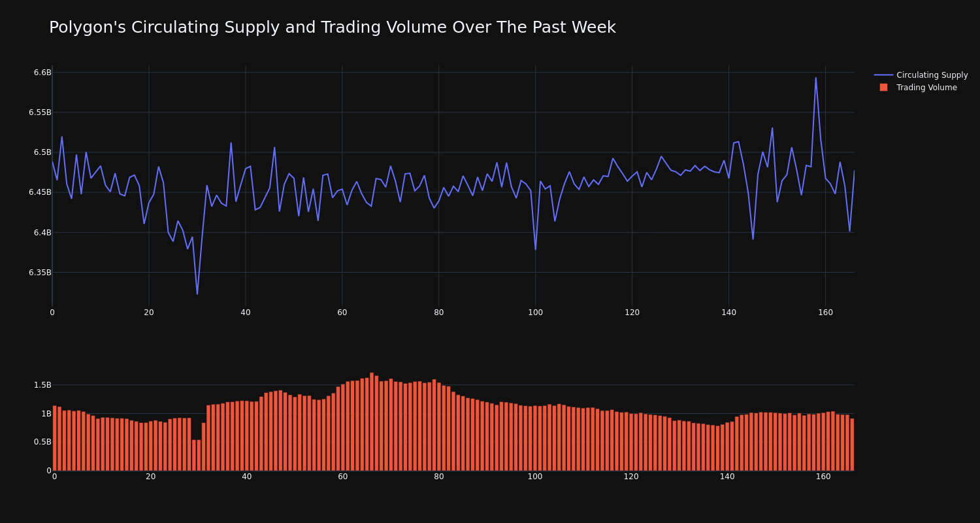
Task: Click the 1B volume axis label
Action: click(x=46, y=413)
